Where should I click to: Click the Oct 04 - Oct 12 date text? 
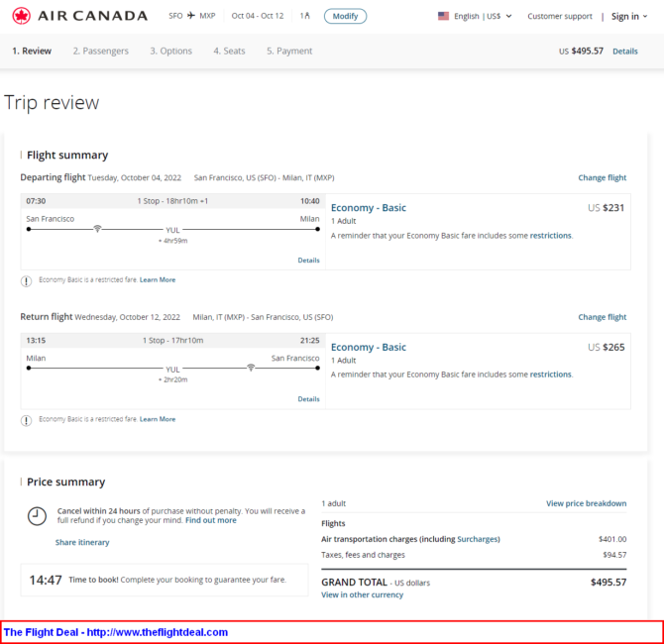pyautogui.click(x=258, y=16)
